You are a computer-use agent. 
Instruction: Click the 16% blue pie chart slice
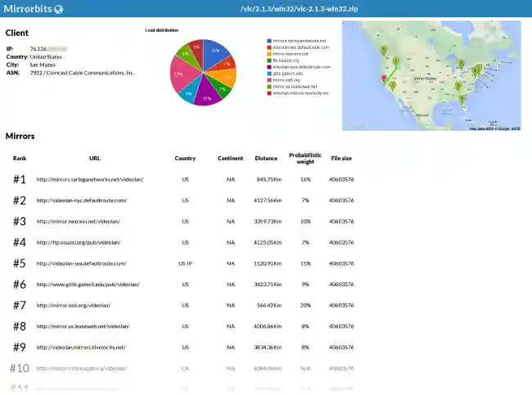click(x=213, y=52)
